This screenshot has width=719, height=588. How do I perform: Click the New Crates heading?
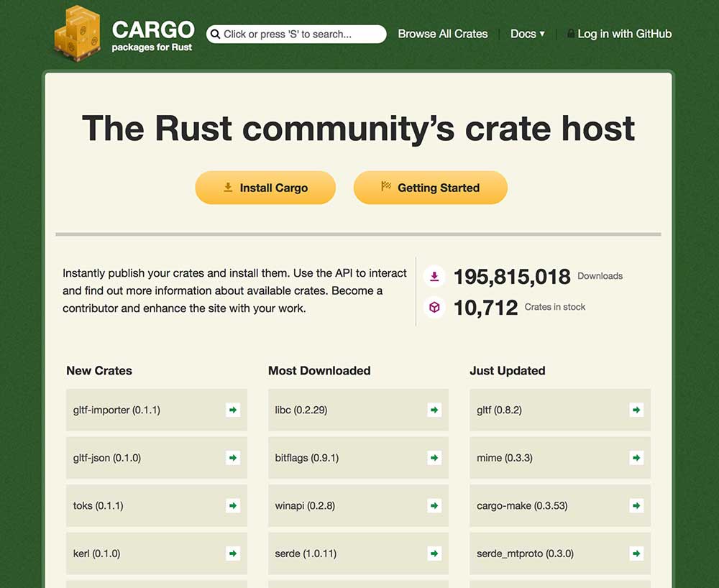99,370
